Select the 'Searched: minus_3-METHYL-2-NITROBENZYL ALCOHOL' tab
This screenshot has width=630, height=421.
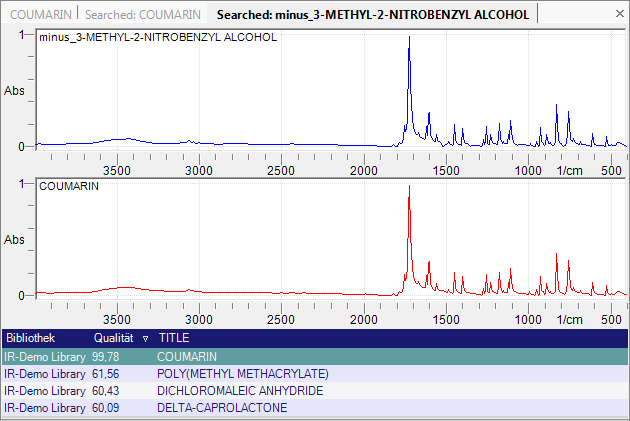point(374,14)
